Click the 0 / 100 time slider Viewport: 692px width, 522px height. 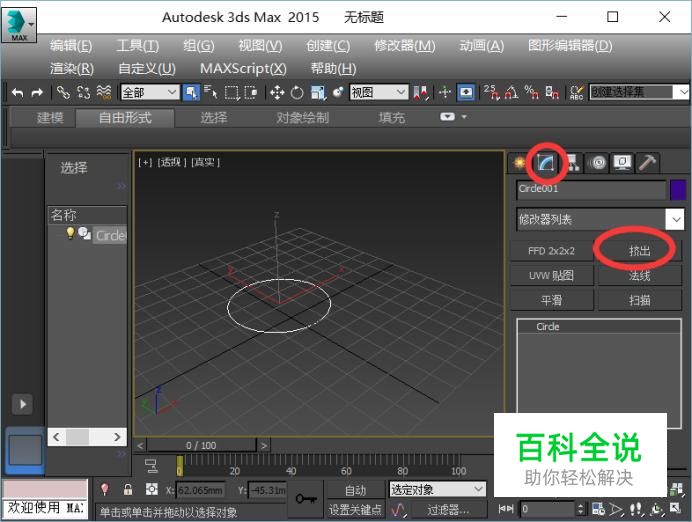click(x=201, y=445)
